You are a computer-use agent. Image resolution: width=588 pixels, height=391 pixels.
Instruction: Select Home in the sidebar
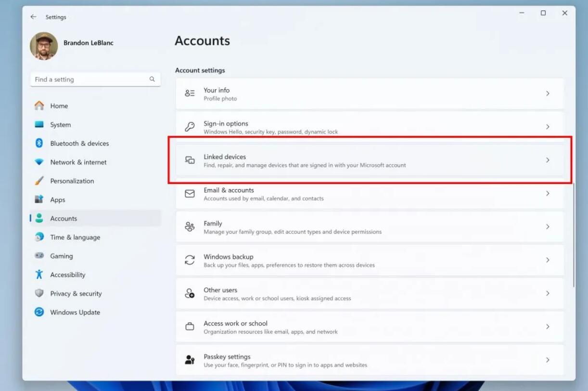pos(59,106)
